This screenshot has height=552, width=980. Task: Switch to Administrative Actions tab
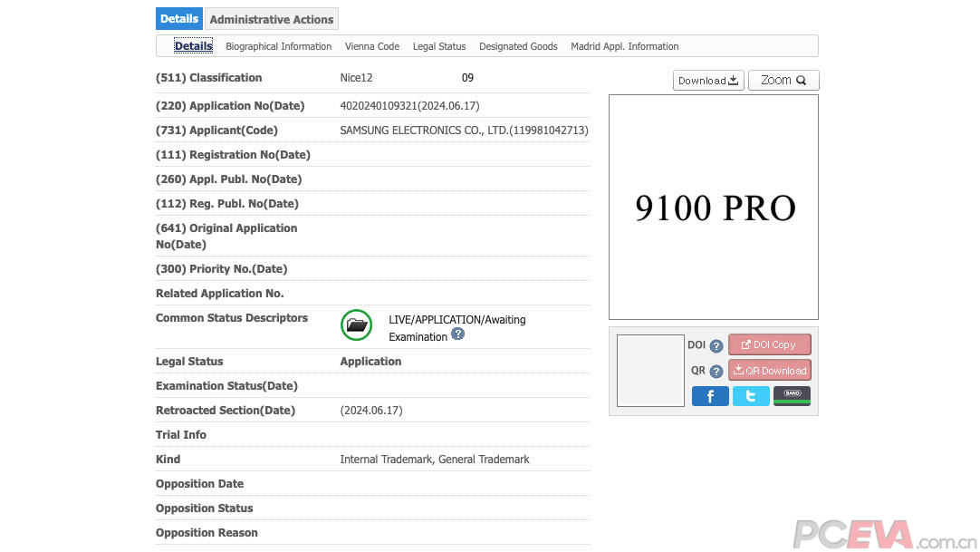272,19
